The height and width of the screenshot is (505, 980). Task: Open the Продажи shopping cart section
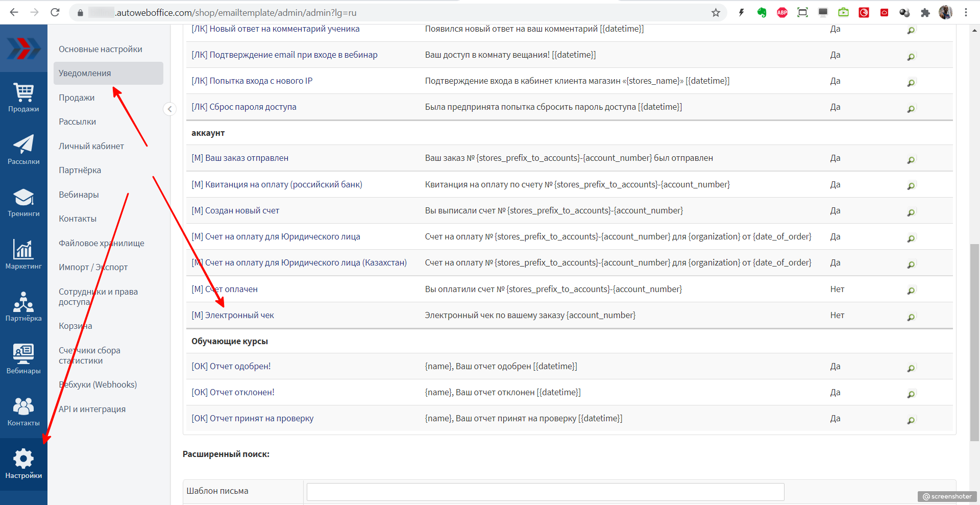tap(23, 98)
